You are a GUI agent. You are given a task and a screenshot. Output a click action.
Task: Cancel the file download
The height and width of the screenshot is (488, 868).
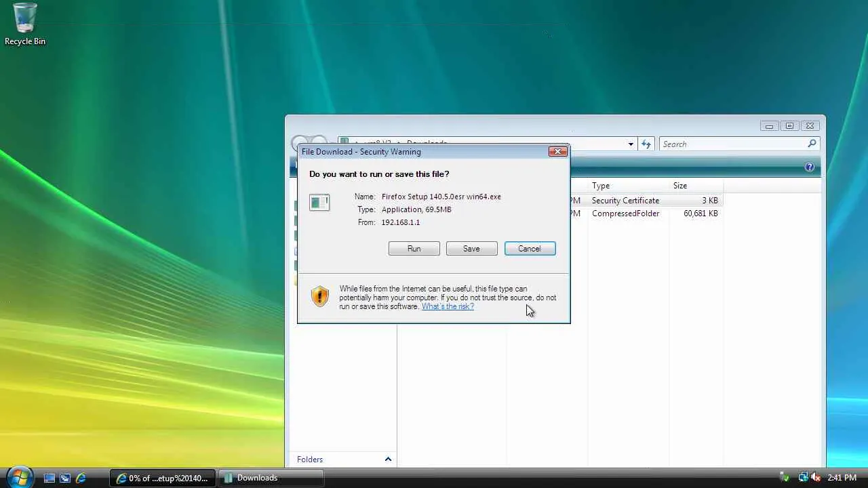(x=530, y=249)
